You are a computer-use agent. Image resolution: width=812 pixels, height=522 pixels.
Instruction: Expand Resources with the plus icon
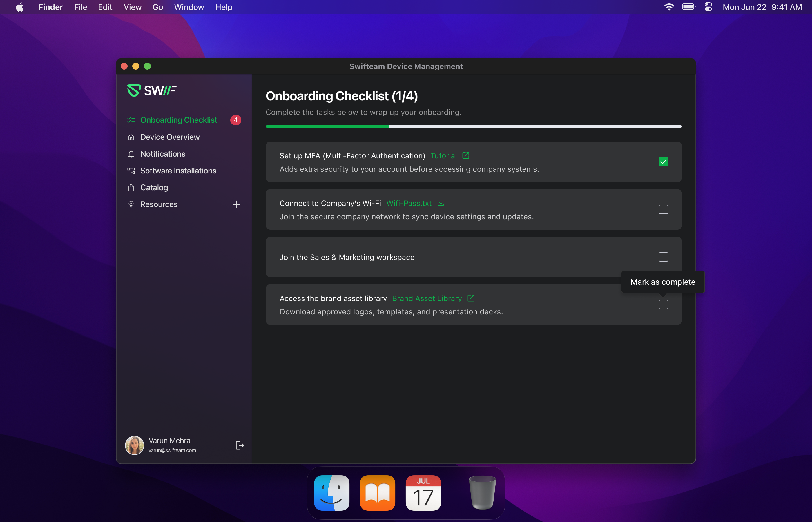tap(237, 204)
